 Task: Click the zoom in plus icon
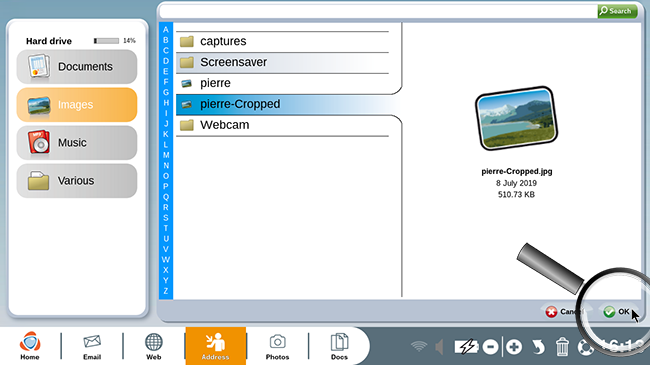point(514,347)
